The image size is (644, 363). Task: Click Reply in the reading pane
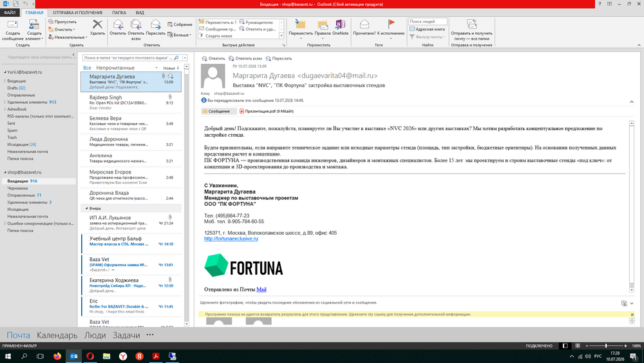tap(214, 59)
